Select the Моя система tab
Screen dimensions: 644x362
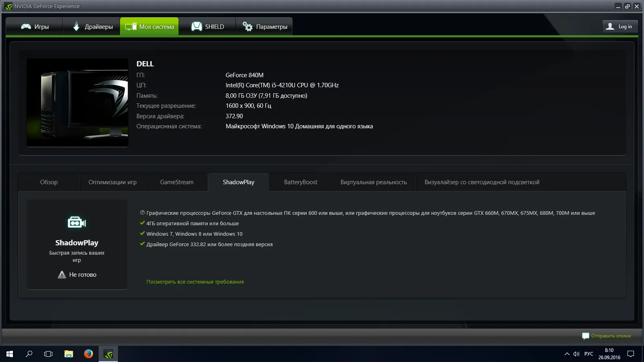(149, 27)
